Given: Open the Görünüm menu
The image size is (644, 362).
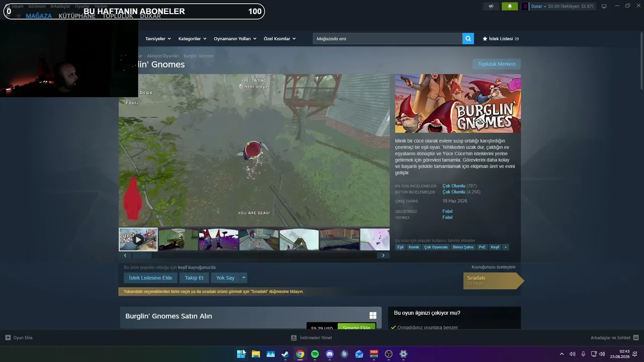Looking at the screenshot, I should (x=37, y=7).
